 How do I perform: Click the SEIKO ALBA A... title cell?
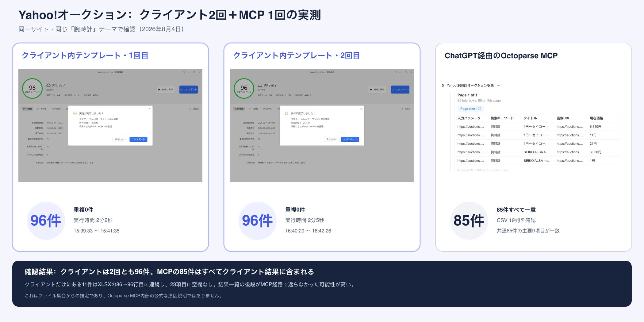point(536,152)
